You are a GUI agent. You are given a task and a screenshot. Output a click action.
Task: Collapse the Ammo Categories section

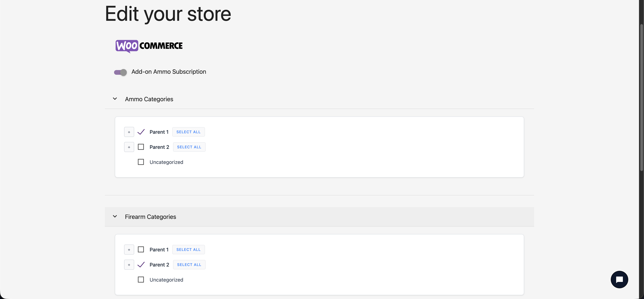click(115, 99)
